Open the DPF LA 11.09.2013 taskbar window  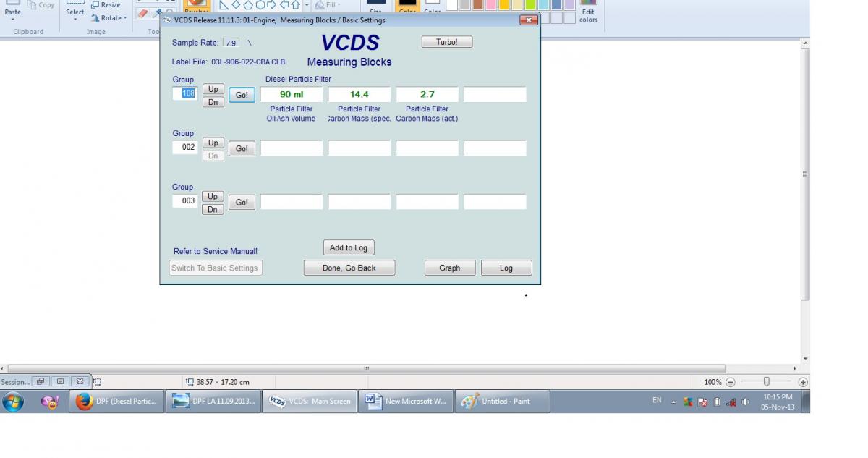(213, 402)
